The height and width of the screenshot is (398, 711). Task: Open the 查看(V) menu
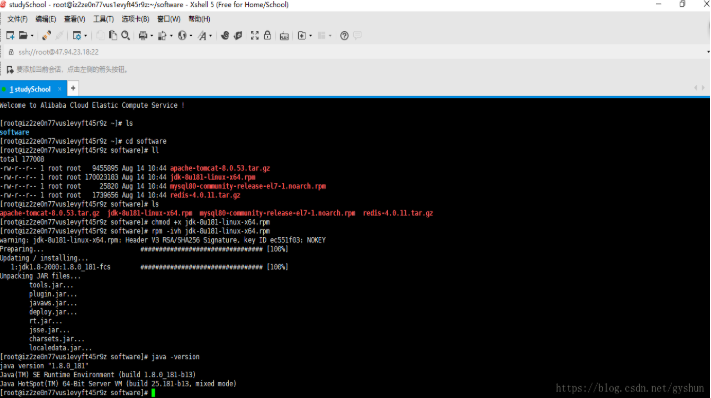(x=74, y=19)
